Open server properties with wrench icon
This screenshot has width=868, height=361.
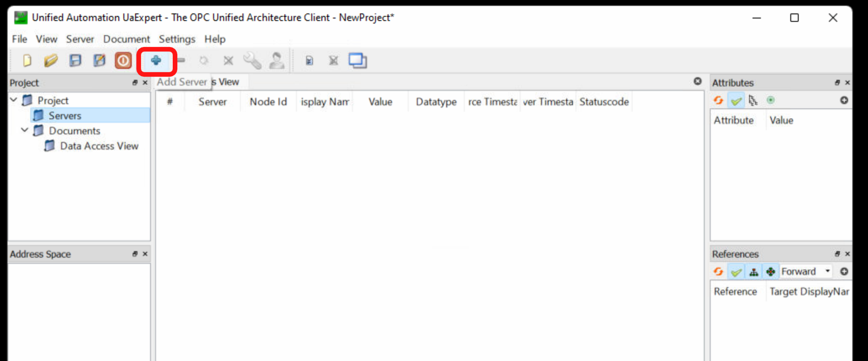point(252,60)
